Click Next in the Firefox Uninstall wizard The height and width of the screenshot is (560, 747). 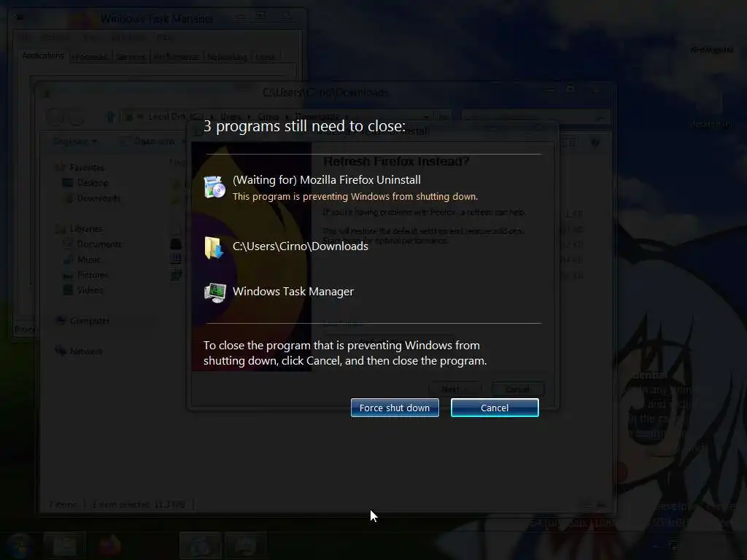[x=455, y=389]
